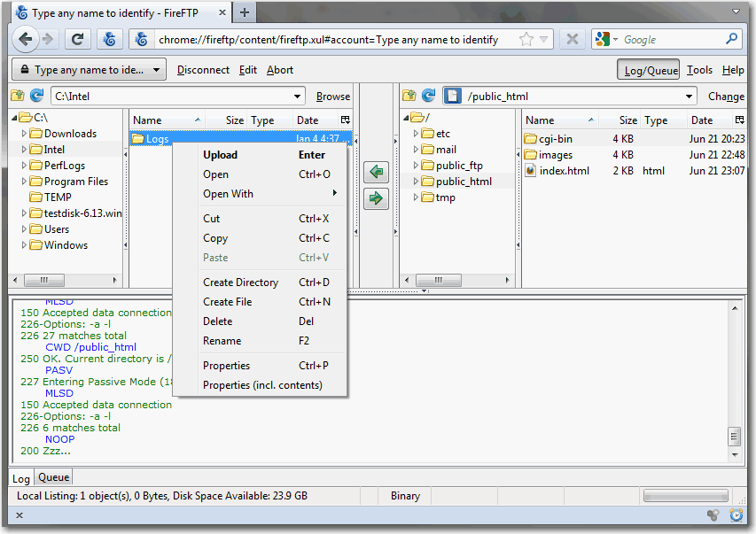Click the Edit account button
This screenshot has width=756, height=534.
point(248,70)
